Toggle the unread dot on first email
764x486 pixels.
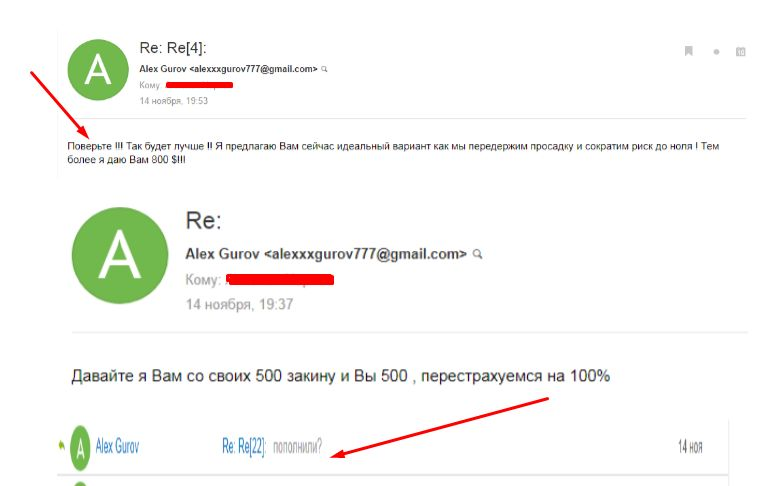point(716,52)
